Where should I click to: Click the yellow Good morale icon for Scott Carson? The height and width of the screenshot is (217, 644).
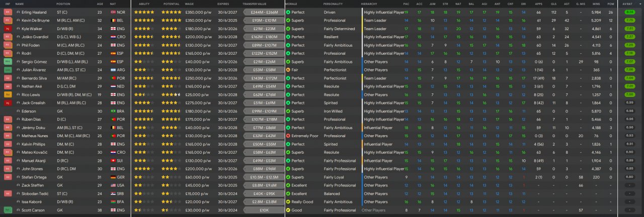(x=288, y=210)
